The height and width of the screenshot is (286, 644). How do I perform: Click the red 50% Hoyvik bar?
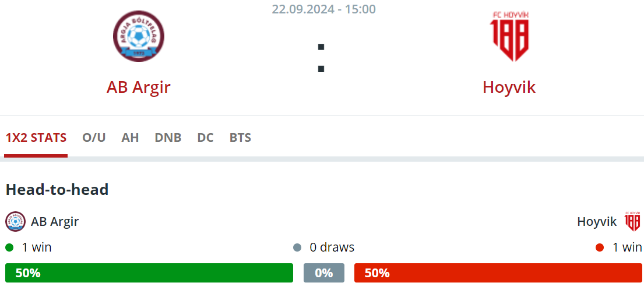click(498, 273)
